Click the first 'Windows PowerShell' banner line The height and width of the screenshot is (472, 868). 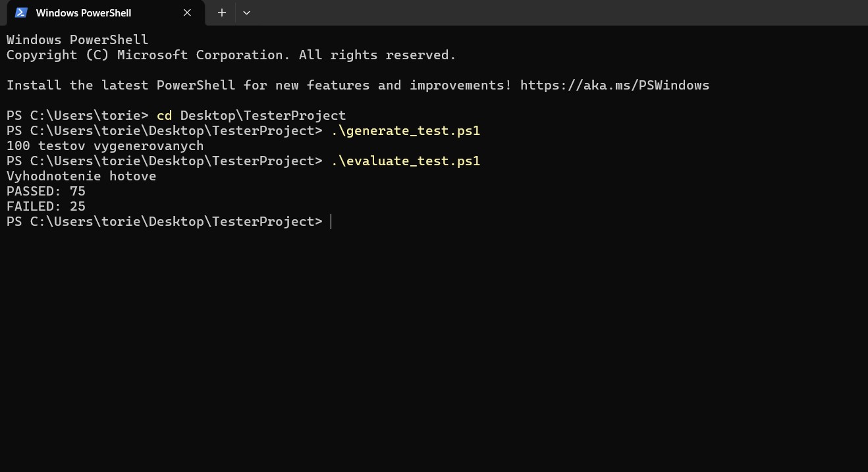coord(78,39)
